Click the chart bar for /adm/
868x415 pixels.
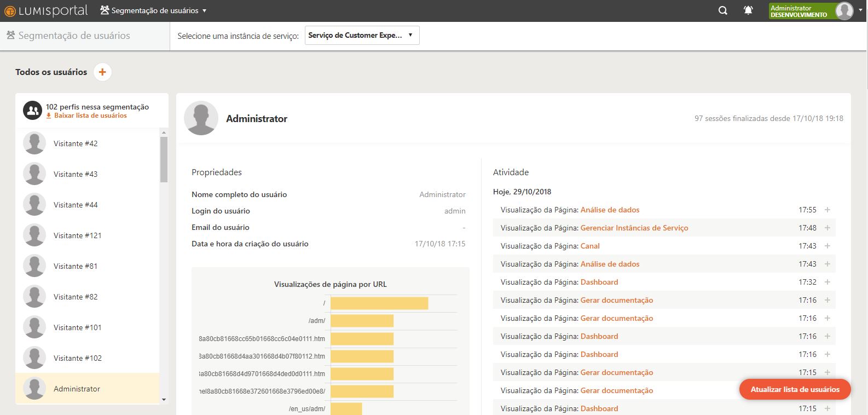point(362,321)
